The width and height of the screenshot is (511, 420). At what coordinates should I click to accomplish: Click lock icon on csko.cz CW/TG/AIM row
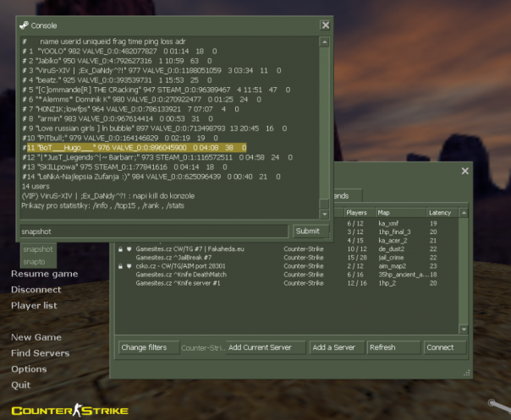point(120,266)
